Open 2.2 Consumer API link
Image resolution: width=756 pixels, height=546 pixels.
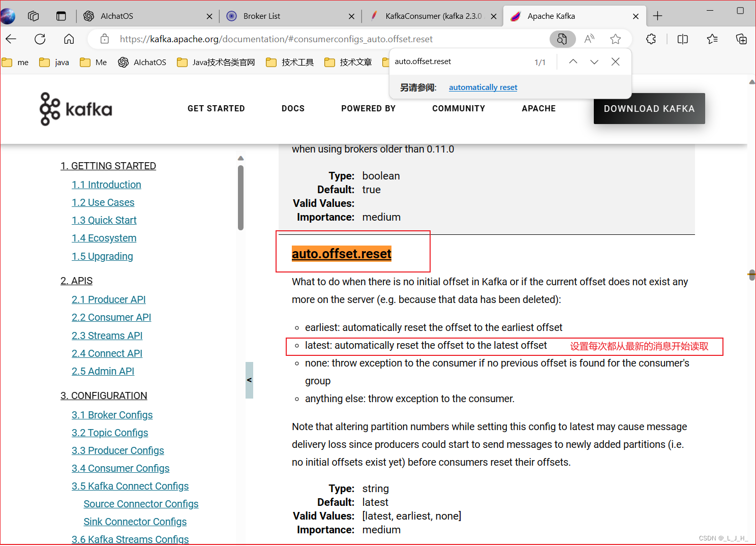click(111, 317)
